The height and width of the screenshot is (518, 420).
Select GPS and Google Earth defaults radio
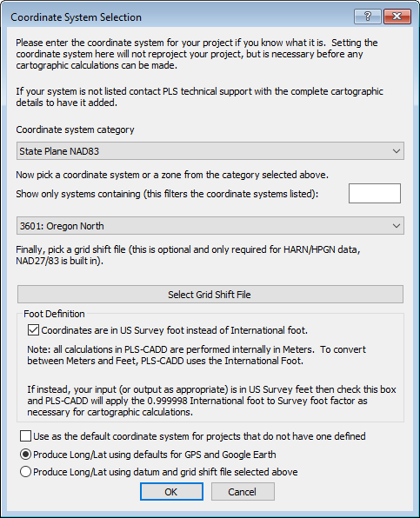coord(26,455)
